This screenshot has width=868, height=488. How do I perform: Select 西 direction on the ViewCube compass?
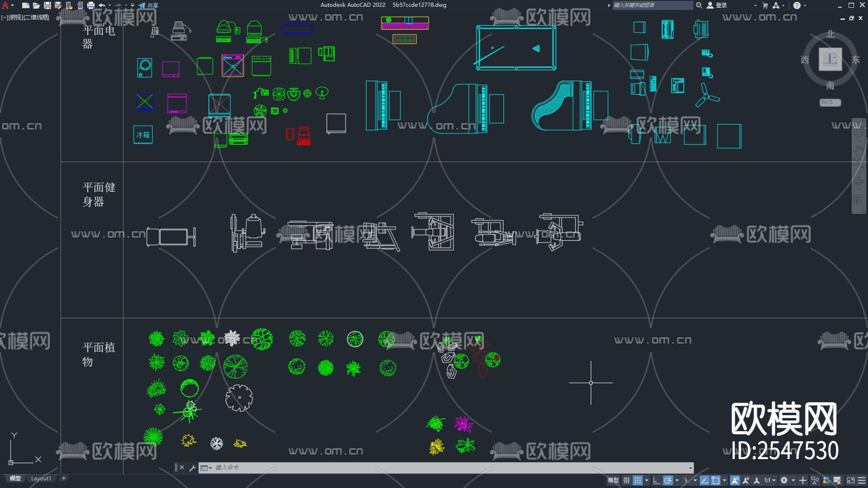click(x=805, y=60)
